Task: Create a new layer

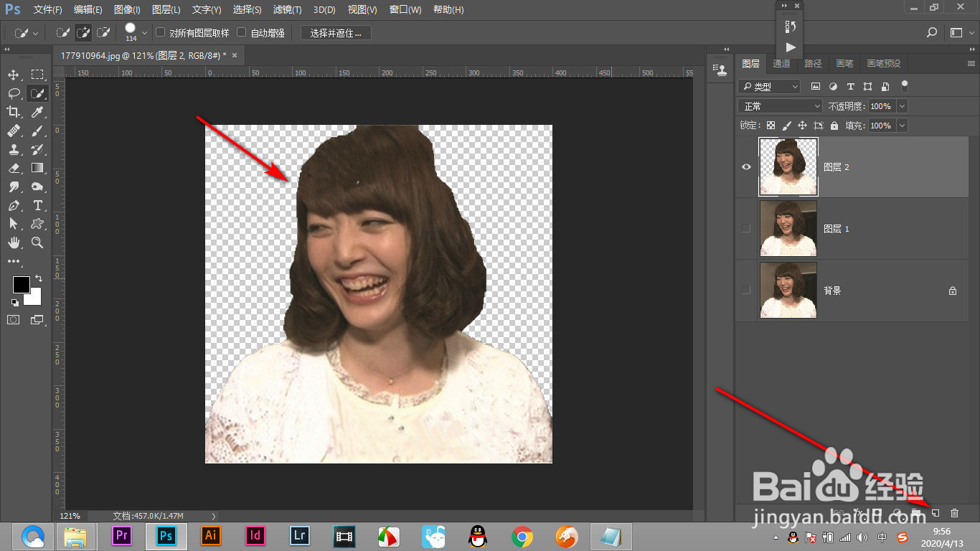Action: [x=936, y=513]
